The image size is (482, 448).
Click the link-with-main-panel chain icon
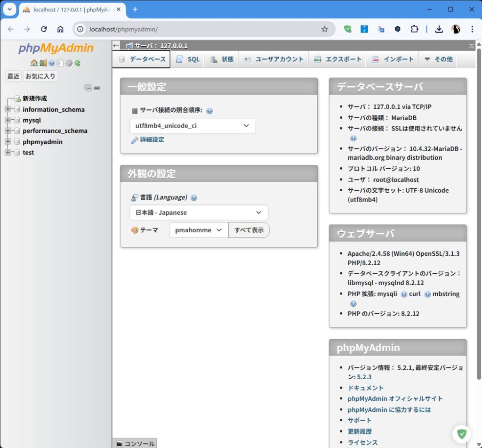(x=97, y=88)
